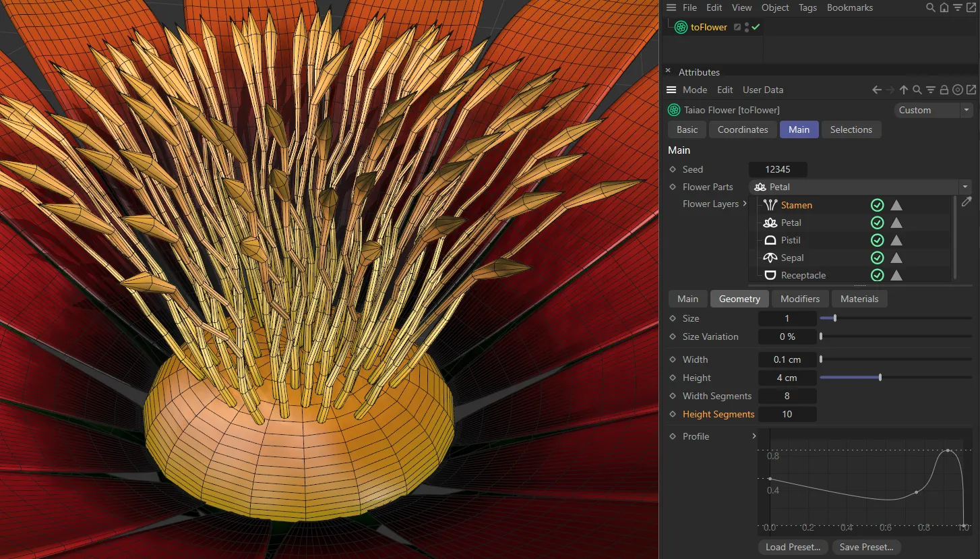This screenshot has width=980, height=559.
Task: Select the Stamen flower part icon
Action: (x=769, y=204)
